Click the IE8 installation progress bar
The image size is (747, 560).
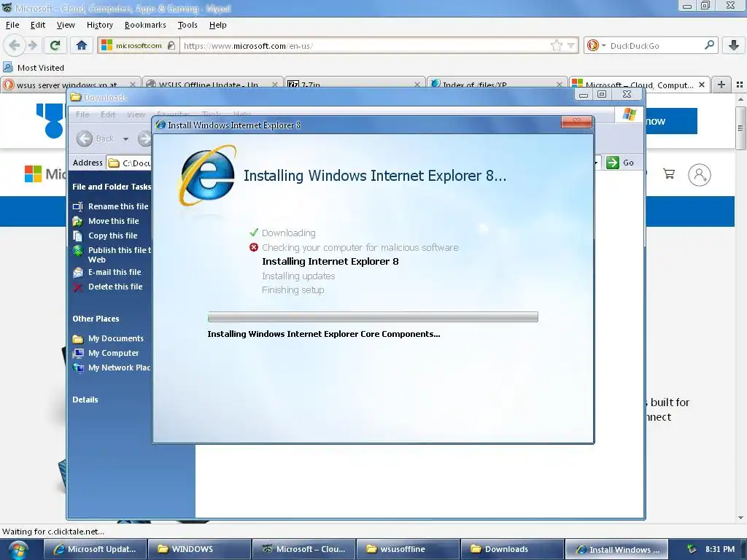pyautogui.click(x=373, y=317)
